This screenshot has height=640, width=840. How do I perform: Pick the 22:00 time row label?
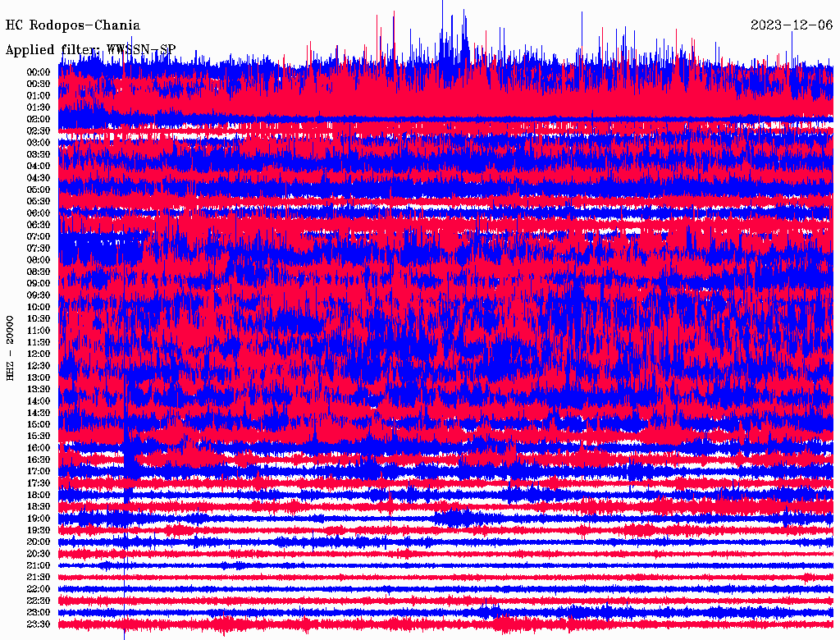(x=39, y=589)
